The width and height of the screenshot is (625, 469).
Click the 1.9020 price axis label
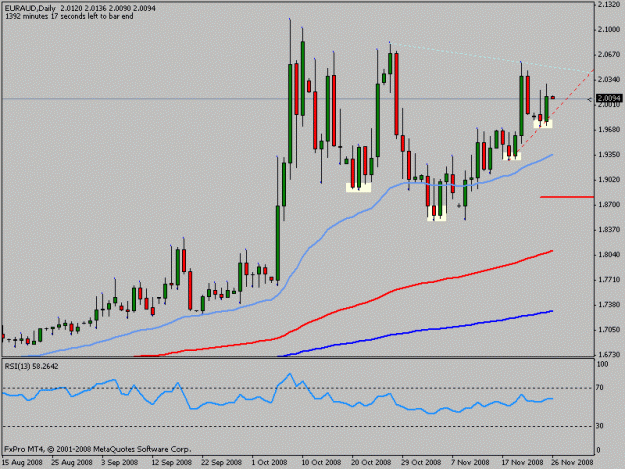coord(609,180)
